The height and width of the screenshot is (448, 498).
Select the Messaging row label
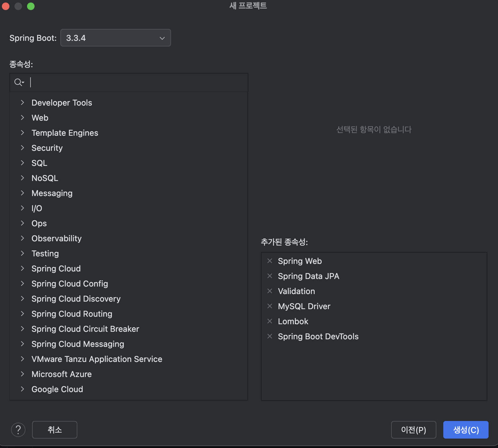pyautogui.click(x=52, y=193)
